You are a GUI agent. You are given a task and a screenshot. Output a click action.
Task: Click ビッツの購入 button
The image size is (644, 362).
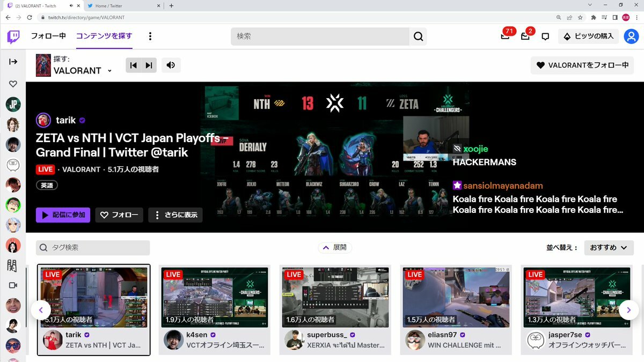(x=589, y=36)
